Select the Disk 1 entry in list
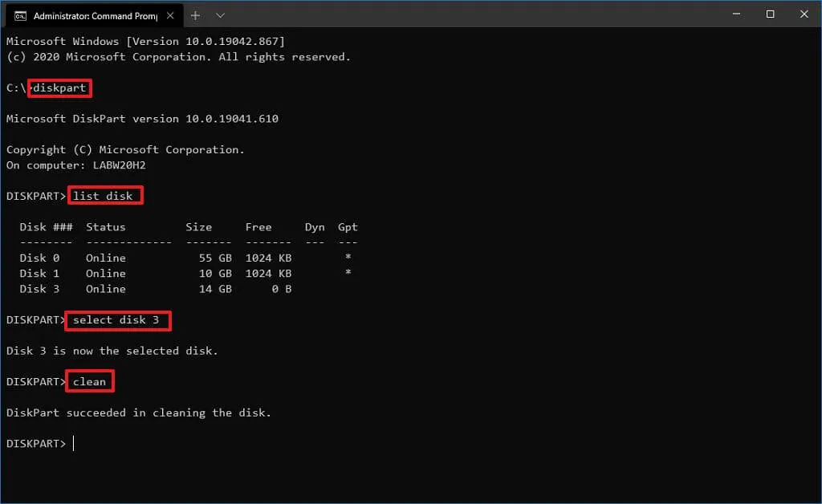 pos(39,273)
